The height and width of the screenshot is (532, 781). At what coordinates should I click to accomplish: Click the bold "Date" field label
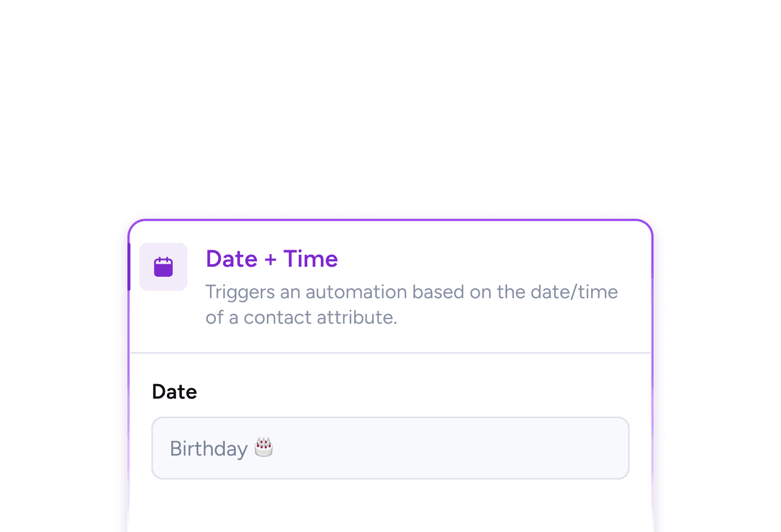coord(174,392)
